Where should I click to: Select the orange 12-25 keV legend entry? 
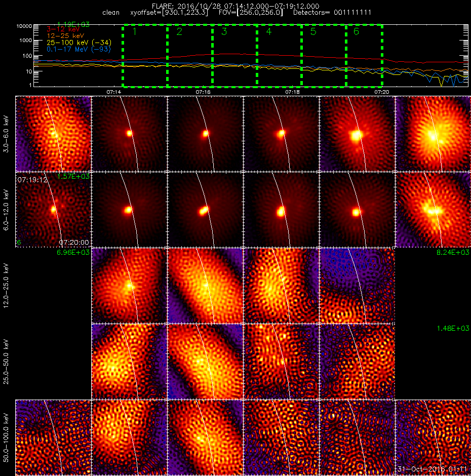point(65,36)
